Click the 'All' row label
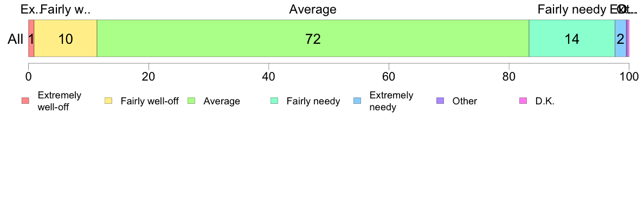Image resolution: width=644 pixels, height=199 pixels. pos(16,39)
